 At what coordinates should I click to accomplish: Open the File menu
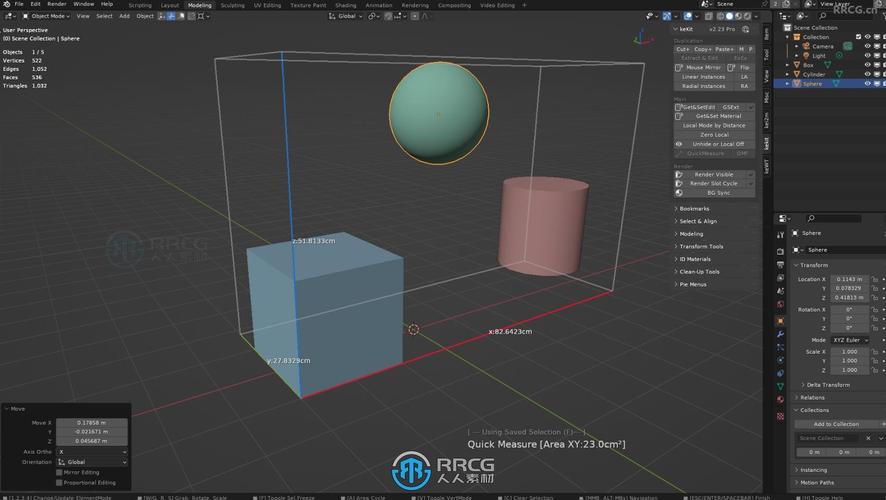click(19, 4)
